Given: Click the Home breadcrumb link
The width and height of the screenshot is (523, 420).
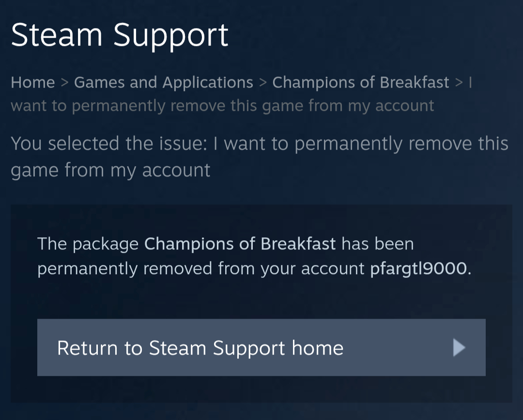Looking at the screenshot, I should pos(32,82).
